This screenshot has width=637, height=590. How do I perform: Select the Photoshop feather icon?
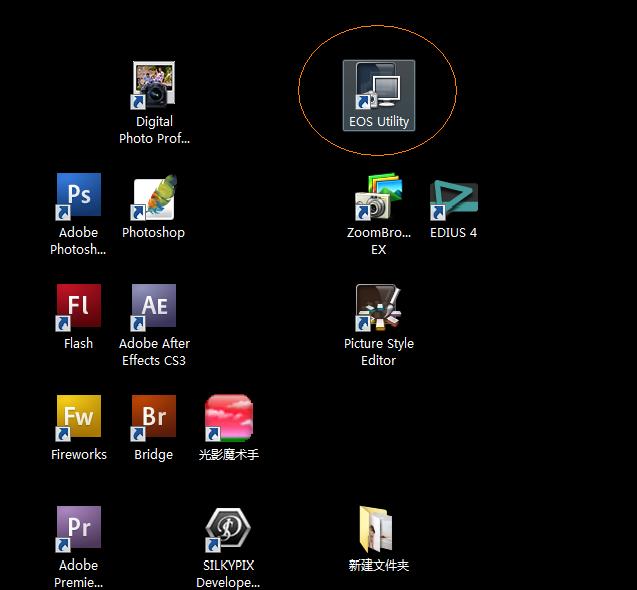pyautogui.click(x=154, y=197)
